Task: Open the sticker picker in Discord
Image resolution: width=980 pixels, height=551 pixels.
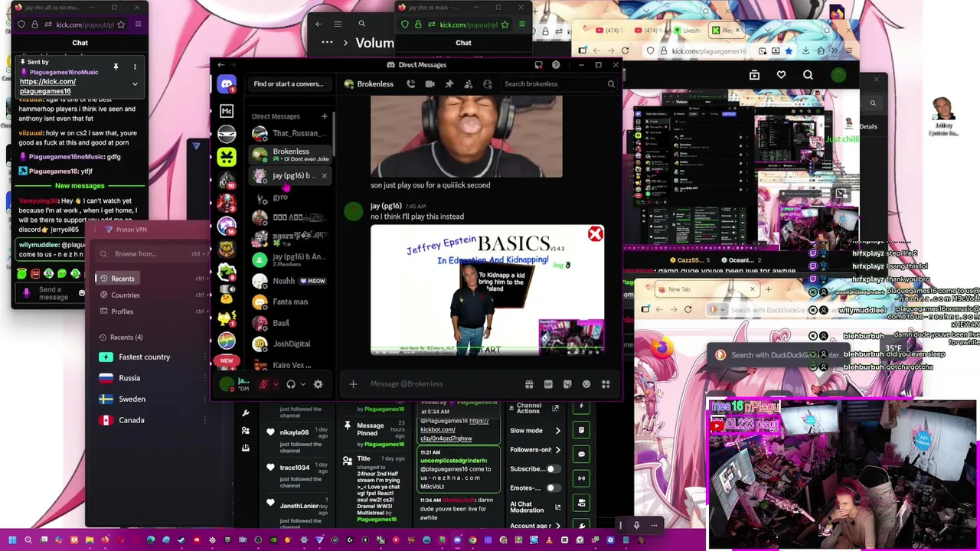Action: 567,384
